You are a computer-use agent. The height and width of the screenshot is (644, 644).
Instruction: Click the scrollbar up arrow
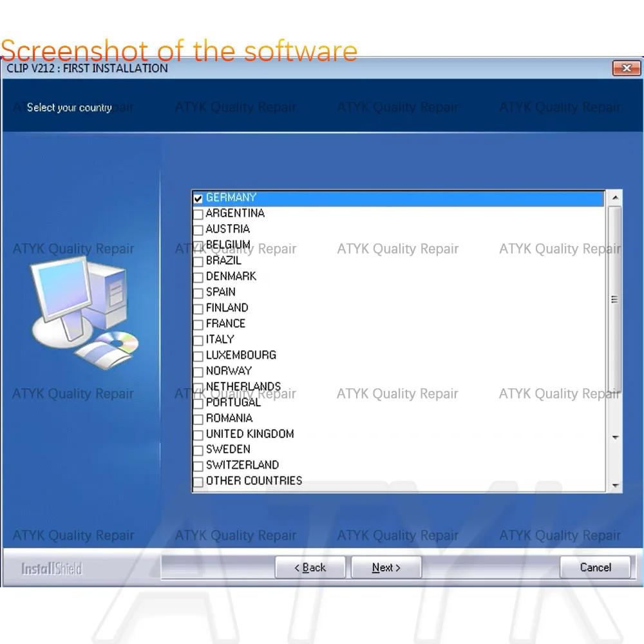[x=615, y=198]
